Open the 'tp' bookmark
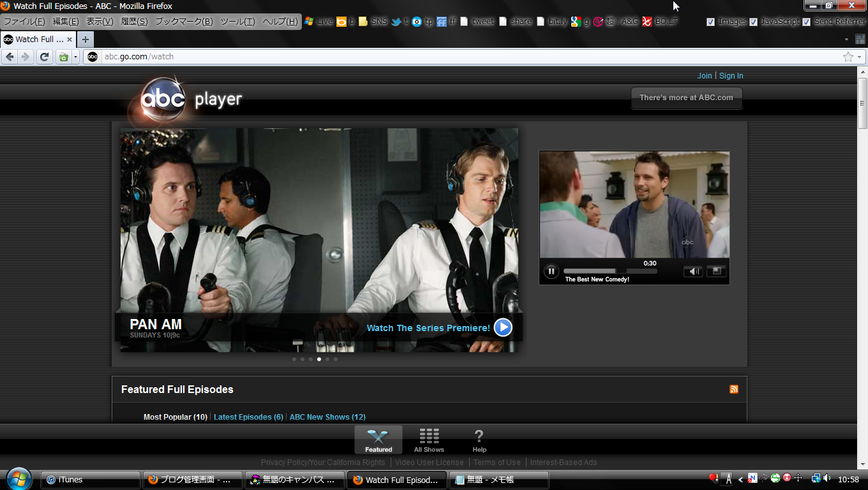868x490 pixels. point(423,22)
